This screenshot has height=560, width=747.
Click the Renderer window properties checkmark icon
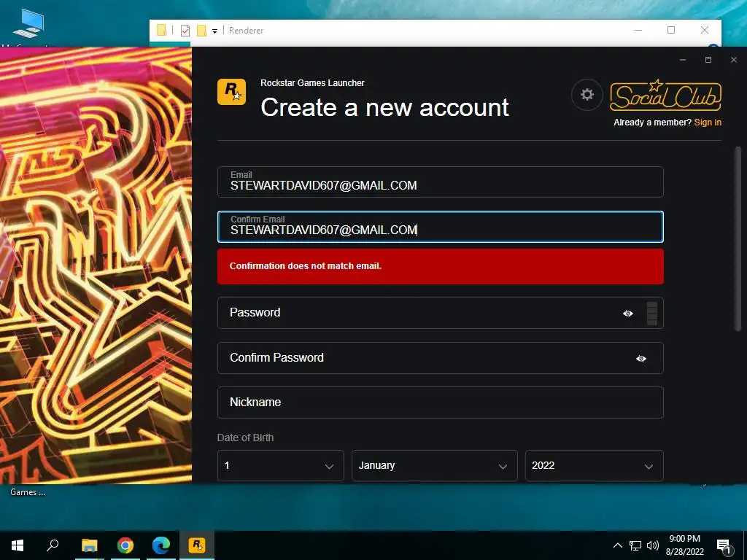click(x=185, y=31)
